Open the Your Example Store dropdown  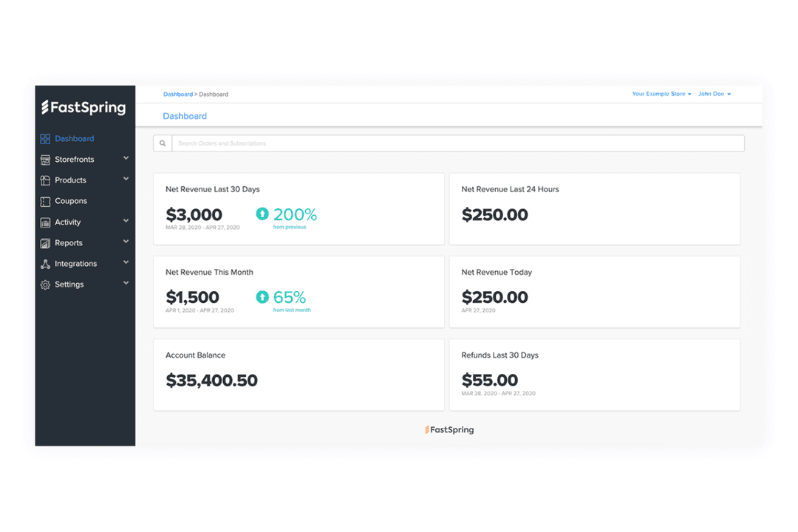point(661,94)
